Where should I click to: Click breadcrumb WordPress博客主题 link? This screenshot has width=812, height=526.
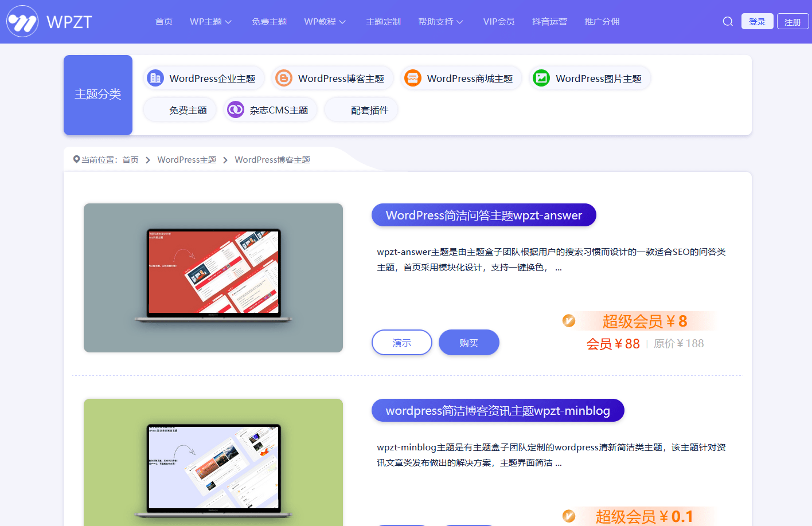click(272, 160)
